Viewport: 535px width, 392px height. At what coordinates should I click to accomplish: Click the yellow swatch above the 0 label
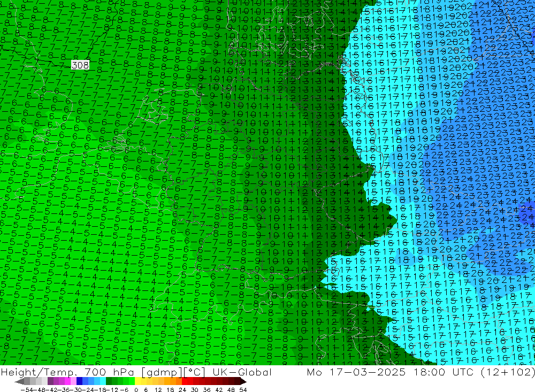click(x=138, y=381)
